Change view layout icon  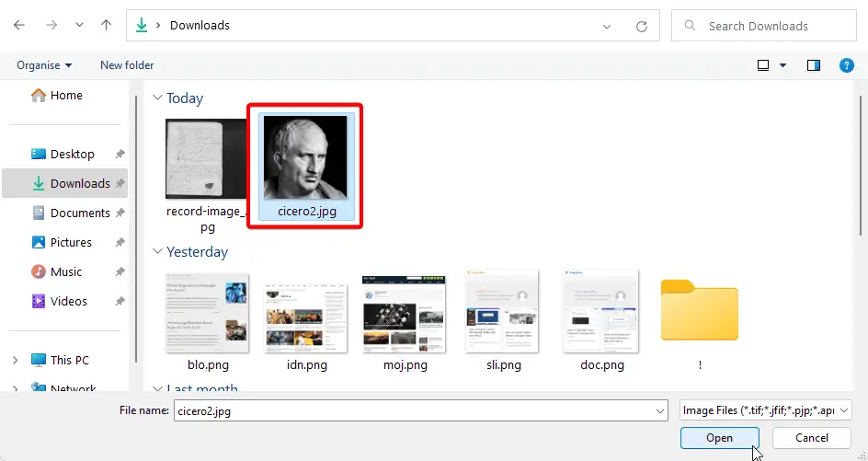(x=763, y=65)
